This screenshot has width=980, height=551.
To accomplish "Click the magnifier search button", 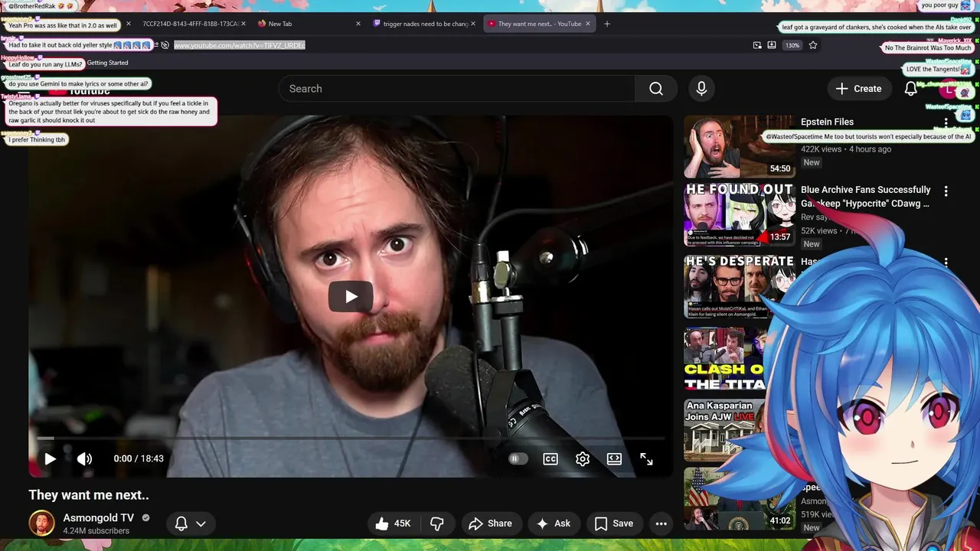I will [x=656, y=89].
